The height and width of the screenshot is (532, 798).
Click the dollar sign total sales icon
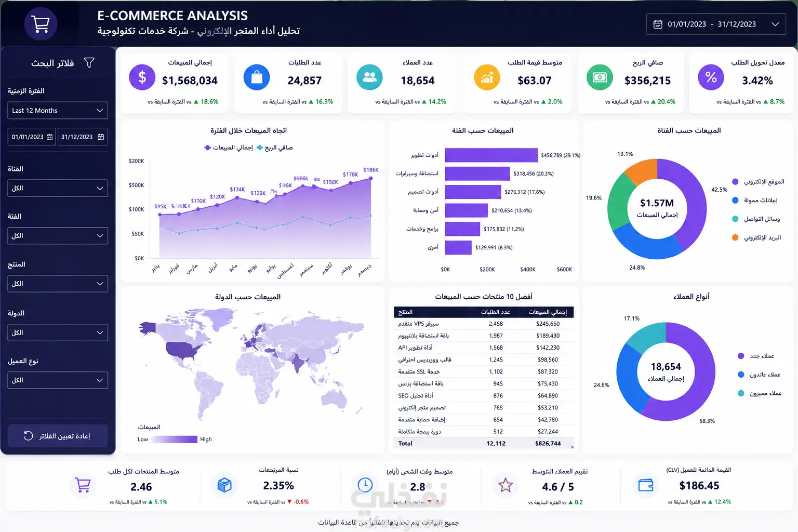[142, 78]
